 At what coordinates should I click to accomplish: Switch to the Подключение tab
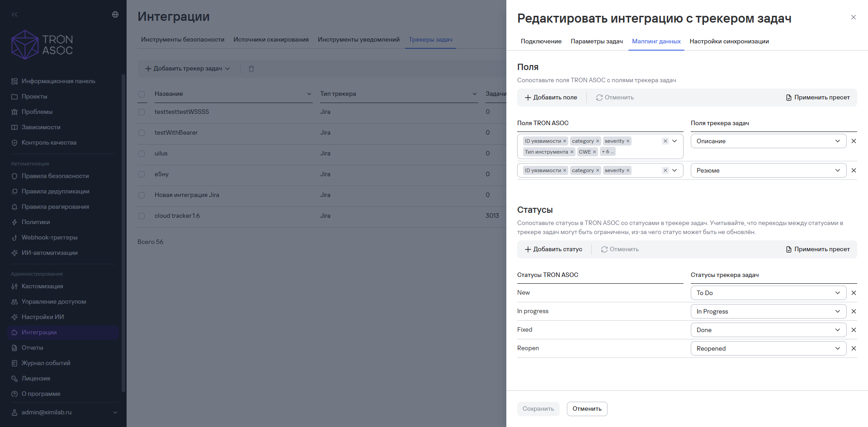click(x=541, y=41)
